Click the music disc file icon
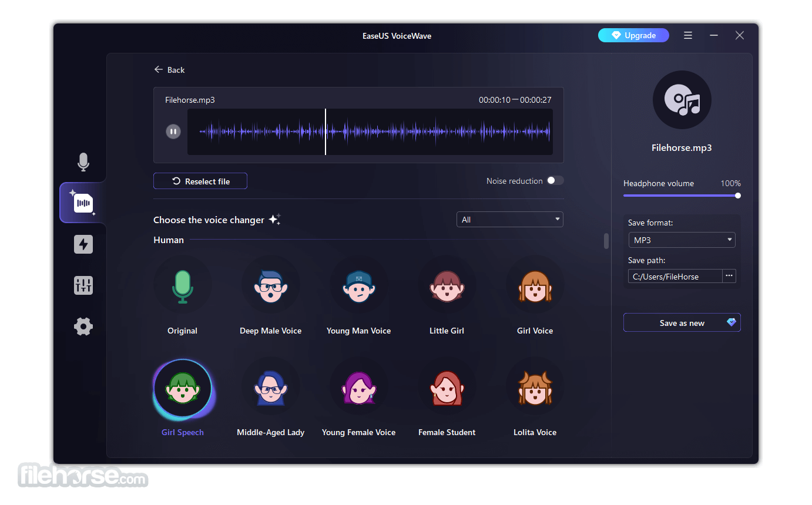The width and height of the screenshot is (812, 505). [682, 100]
